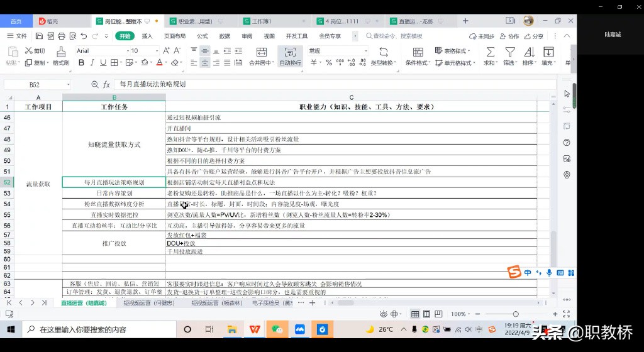Click the decrease indent icon
The height and width of the screenshot is (352, 644).
tap(227, 50)
